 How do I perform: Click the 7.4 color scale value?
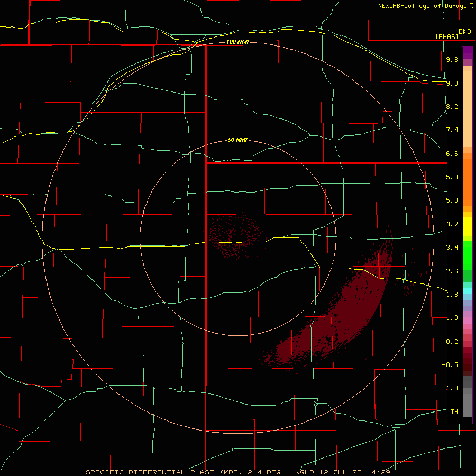(452, 130)
